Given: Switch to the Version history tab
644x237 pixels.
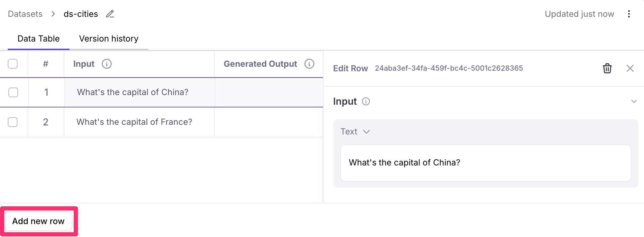Looking at the screenshot, I should pos(109,38).
